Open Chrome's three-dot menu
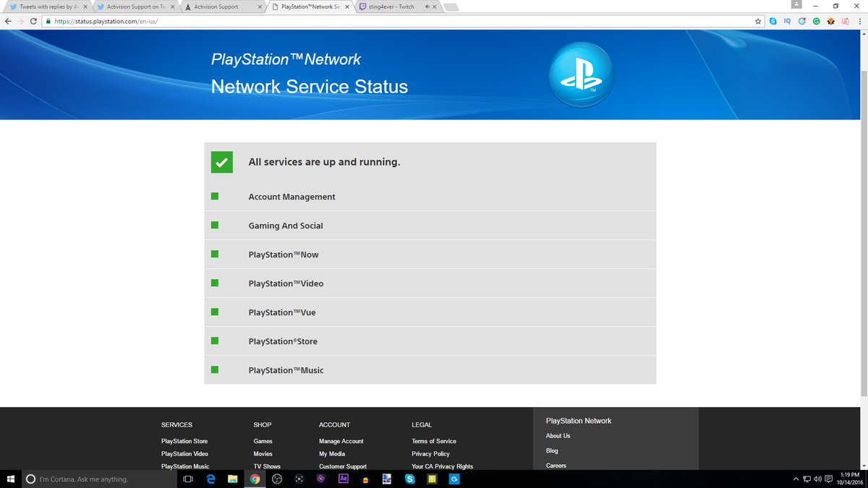 [859, 21]
